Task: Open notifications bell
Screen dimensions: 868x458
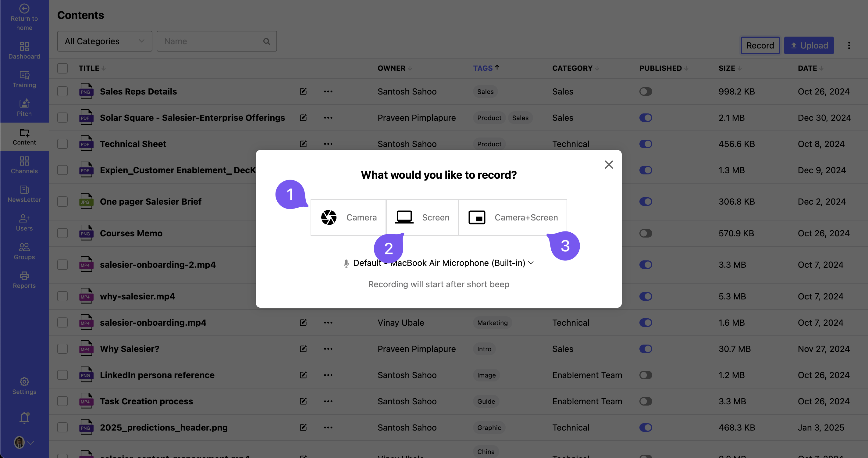Action: click(x=24, y=418)
